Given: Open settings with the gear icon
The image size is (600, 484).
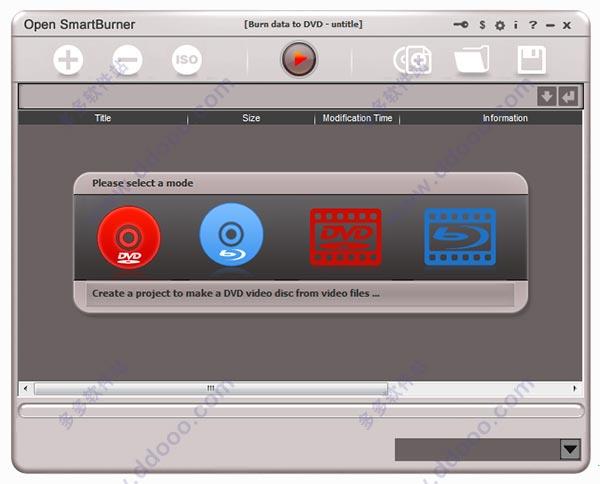Looking at the screenshot, I should click(500, 26).
